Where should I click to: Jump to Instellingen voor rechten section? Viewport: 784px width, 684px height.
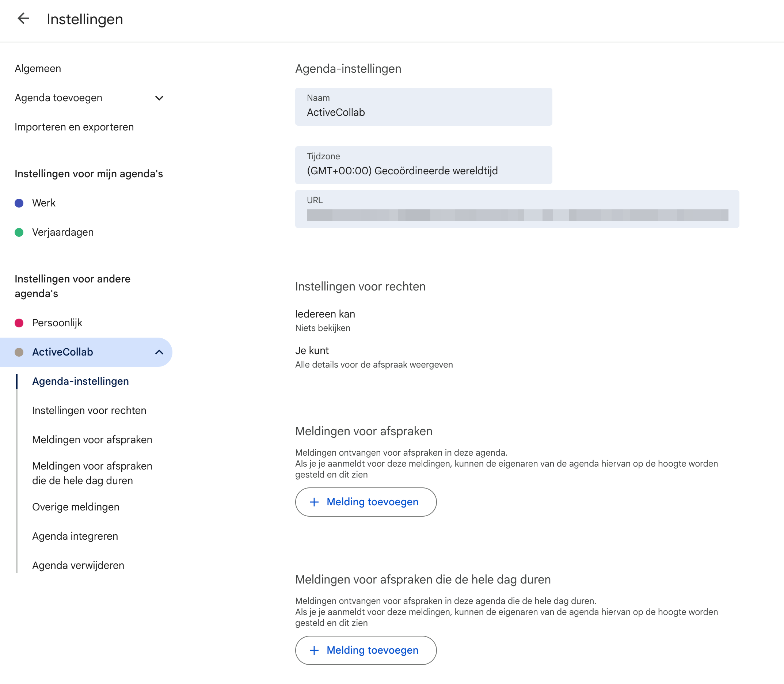89,411
